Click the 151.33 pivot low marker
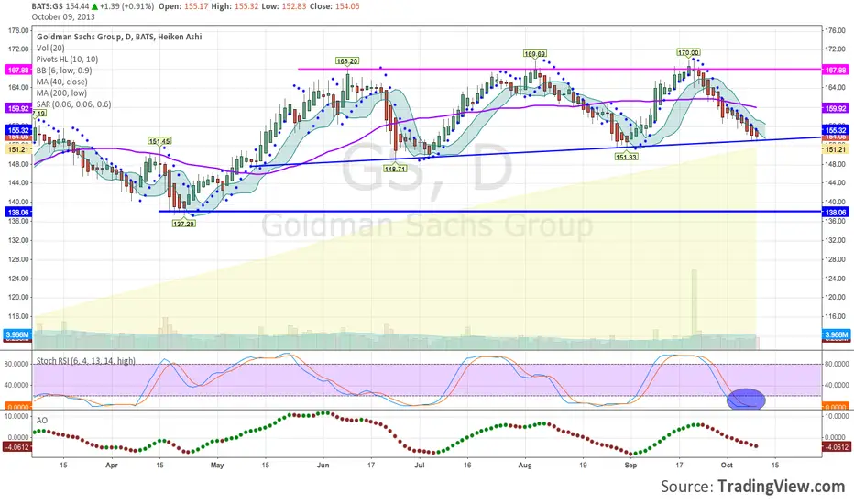Viewport: 854px width, 504px height. [627, 157]
